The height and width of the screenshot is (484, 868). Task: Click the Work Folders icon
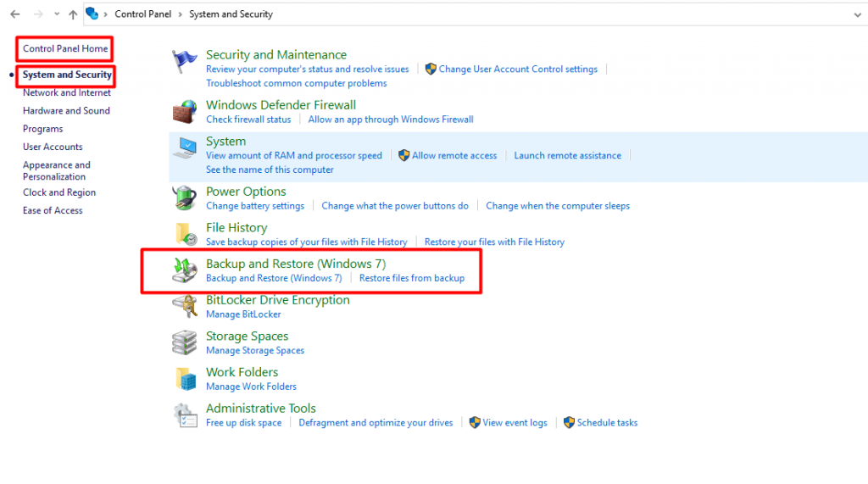(185, 378)
